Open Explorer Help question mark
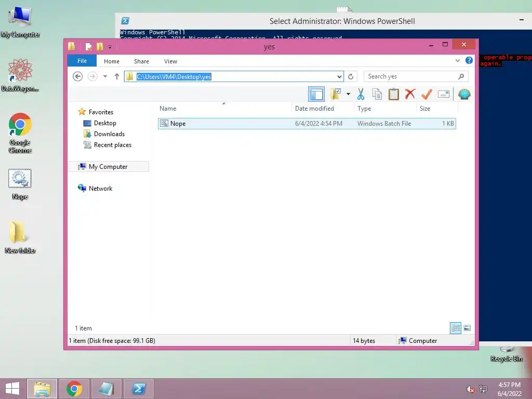532x399 pixels. point(469,60)
